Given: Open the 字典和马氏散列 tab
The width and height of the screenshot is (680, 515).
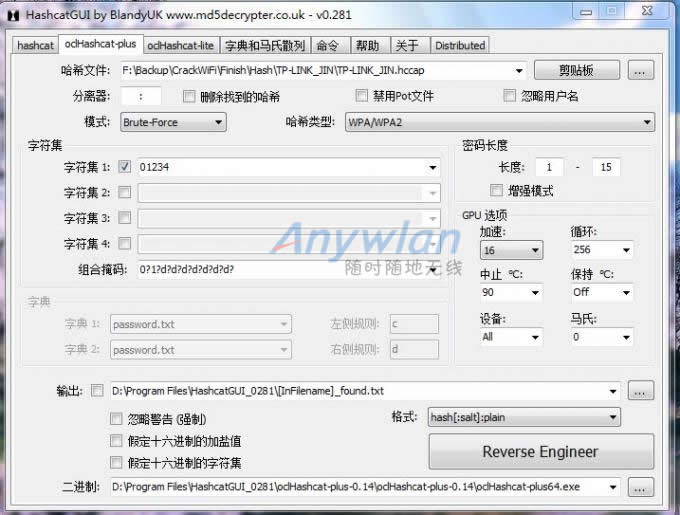Looking at the screenshot, I should pos(265,45).
